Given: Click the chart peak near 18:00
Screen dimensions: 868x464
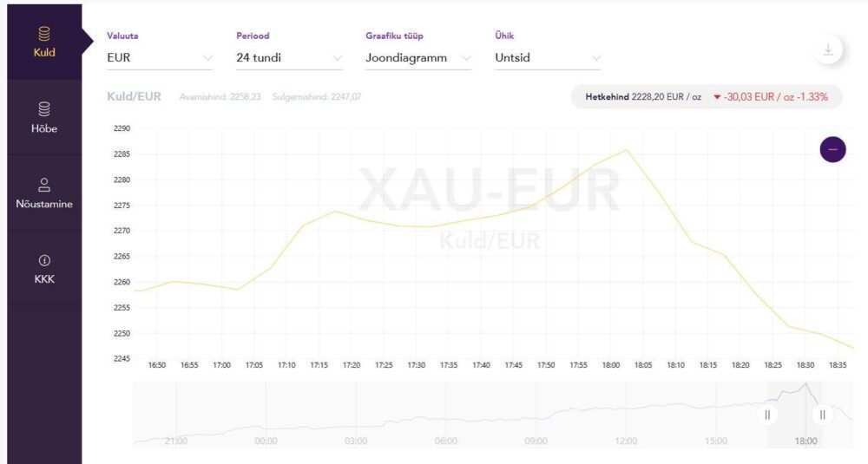Looking at the screenshot, I should click(x=627, y=150).
